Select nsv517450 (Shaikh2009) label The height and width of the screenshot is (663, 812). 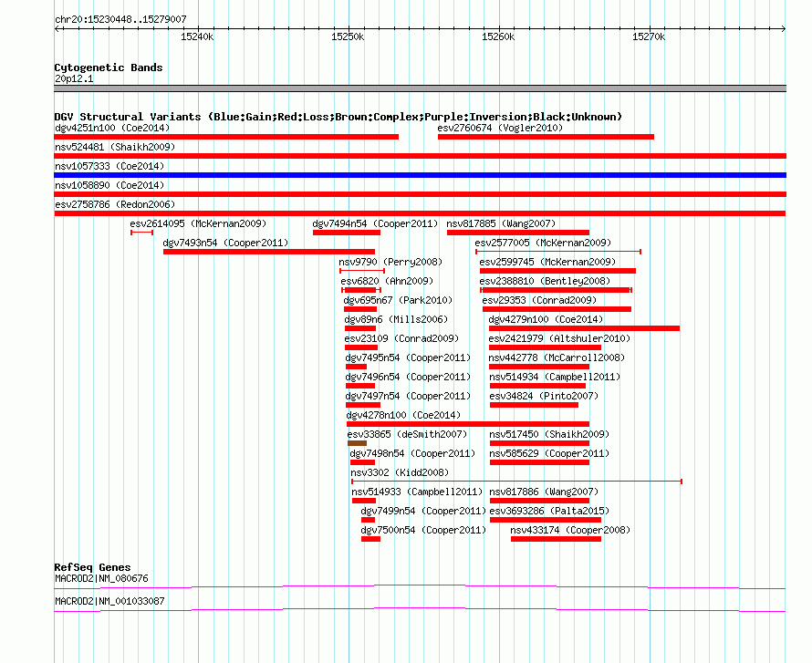click(549, 434)
